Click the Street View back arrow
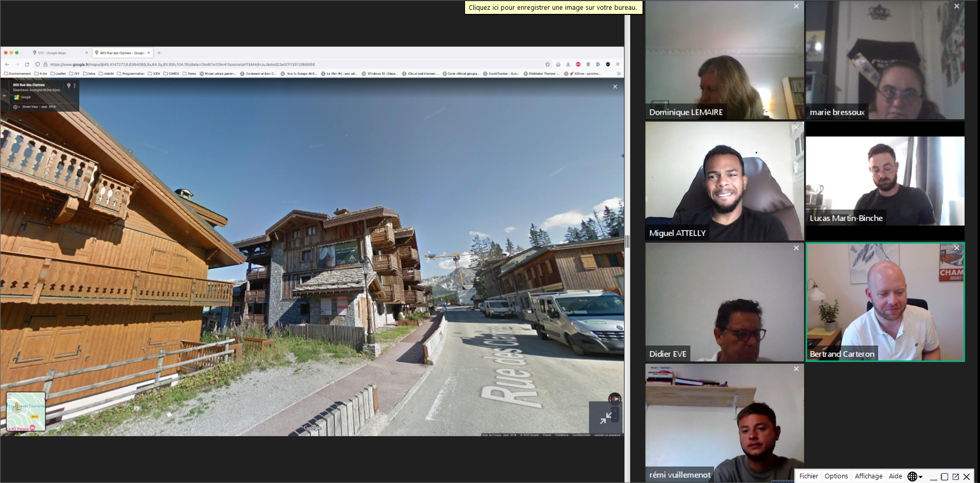Screen dimensions: 980x483 point(5,95)
